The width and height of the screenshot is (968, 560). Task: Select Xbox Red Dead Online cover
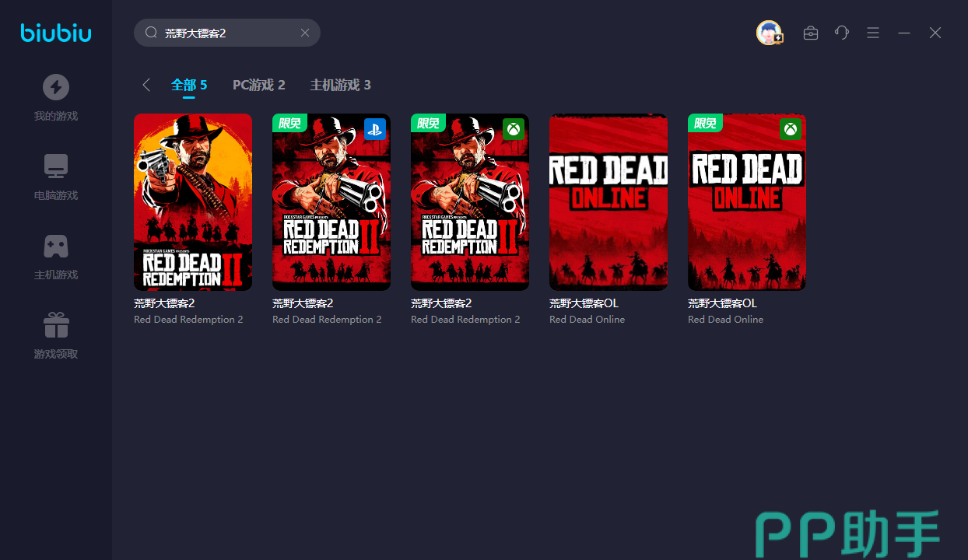pyautogui.click(x=747, y=202)
